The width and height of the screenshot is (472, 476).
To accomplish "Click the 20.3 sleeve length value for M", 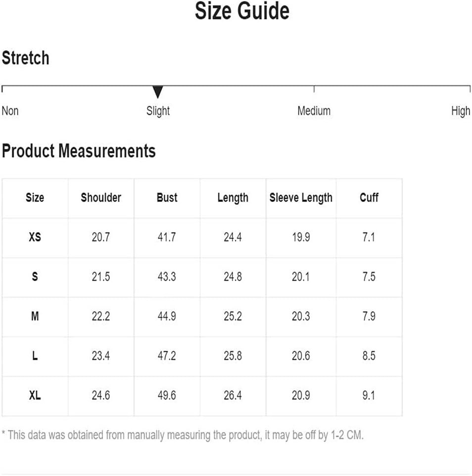I will pyautogui.click(x=301, y=316).
